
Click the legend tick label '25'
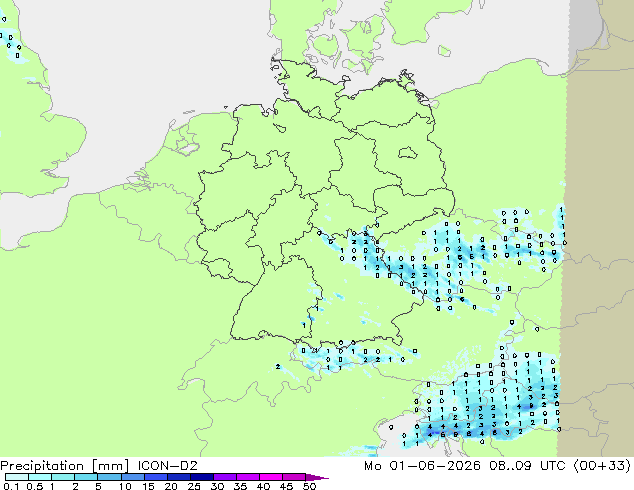[x=194, y=486]
